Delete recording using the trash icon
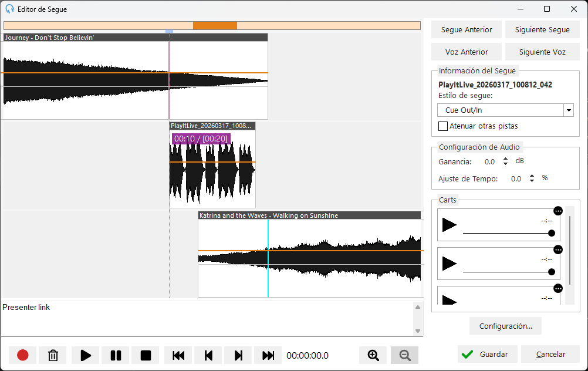 [53, 355]
